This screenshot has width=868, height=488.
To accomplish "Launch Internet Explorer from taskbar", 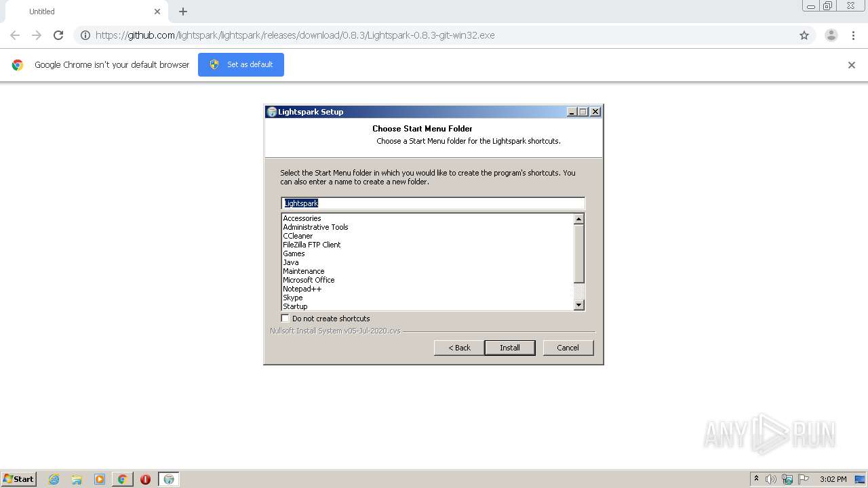I will (54, 479).
